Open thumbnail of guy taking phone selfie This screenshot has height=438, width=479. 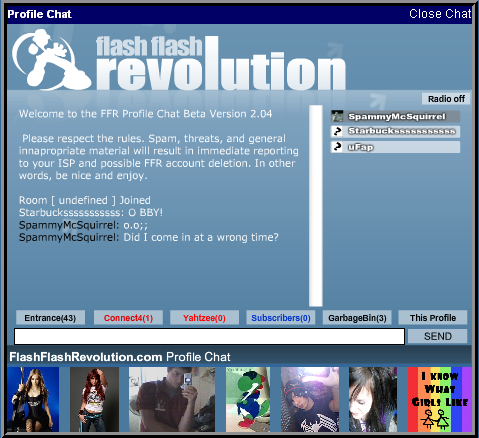172,399
